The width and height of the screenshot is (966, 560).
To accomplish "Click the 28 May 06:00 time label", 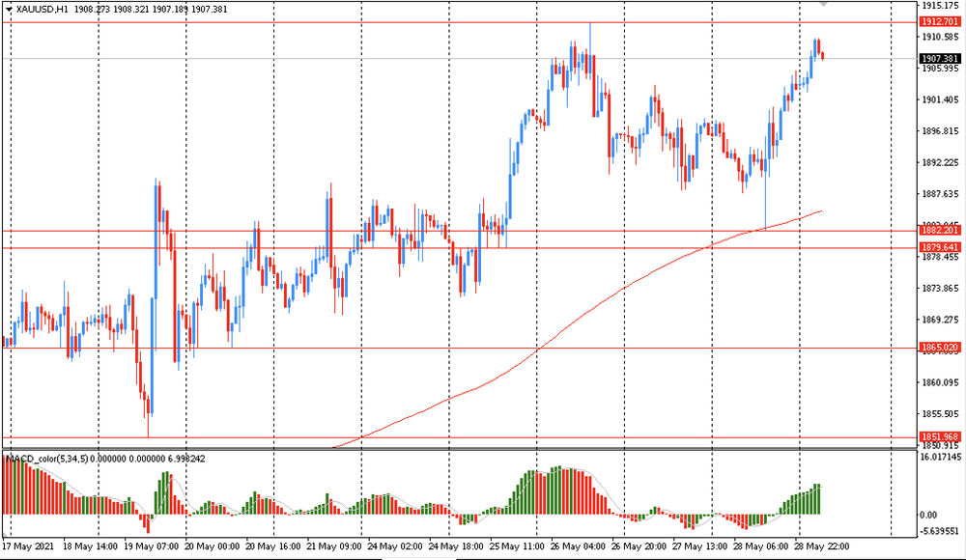I will click(761, 546).
